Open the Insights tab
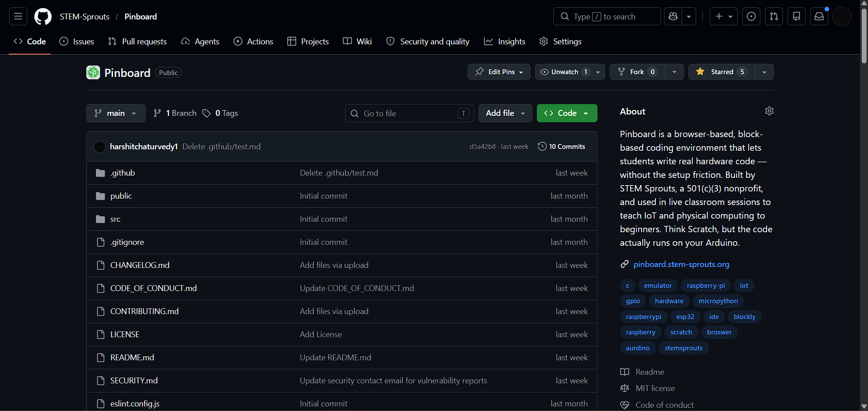The width and height of the screenshot is (868, 411). 505,42
